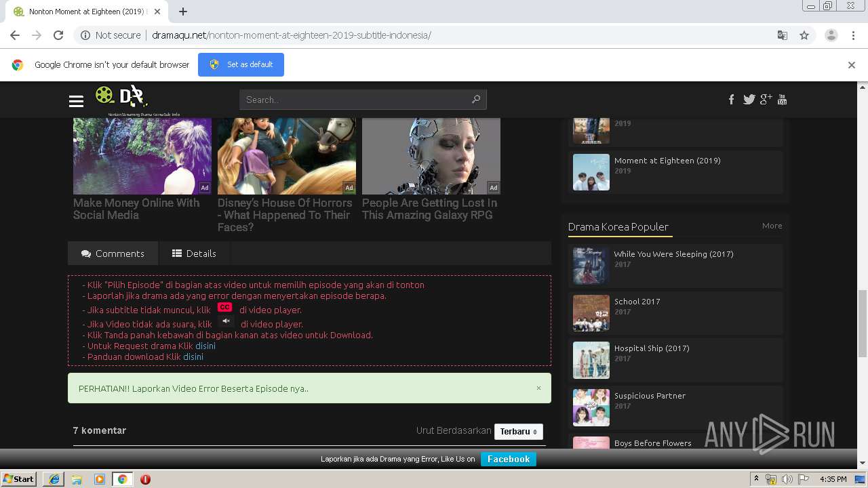
Task: Click the volume icon in system tray
Action: pos(787,479)
